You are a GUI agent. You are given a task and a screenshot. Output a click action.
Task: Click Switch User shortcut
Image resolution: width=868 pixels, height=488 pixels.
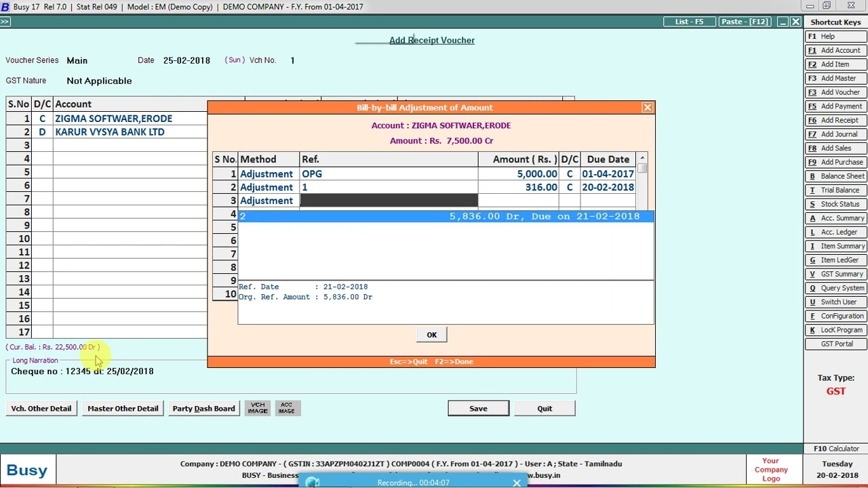click(x=835, y=302)
